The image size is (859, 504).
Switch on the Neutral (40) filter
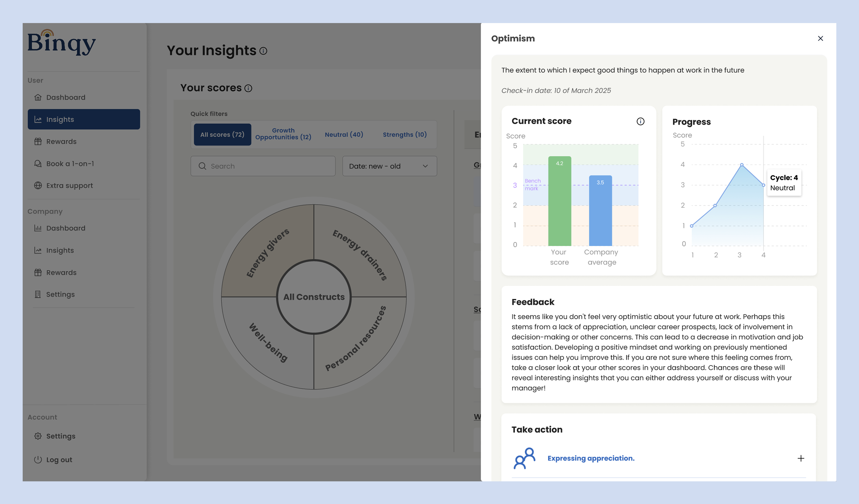[x=344, y=135]
